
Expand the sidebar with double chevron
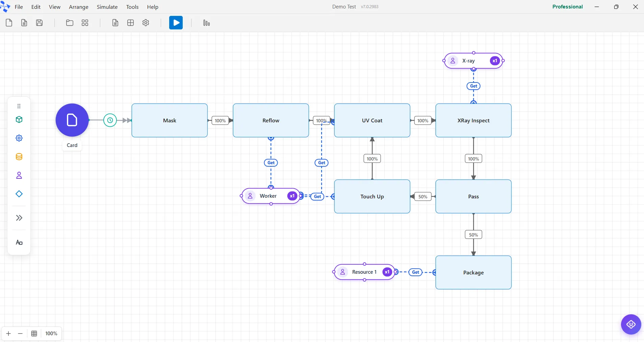(19, 218)
